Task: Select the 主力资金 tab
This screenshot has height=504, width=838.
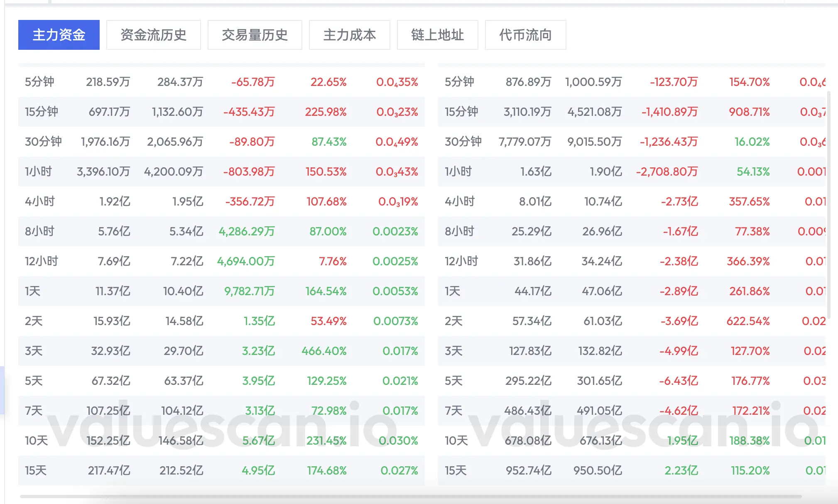Action: (x=59, y=35)
